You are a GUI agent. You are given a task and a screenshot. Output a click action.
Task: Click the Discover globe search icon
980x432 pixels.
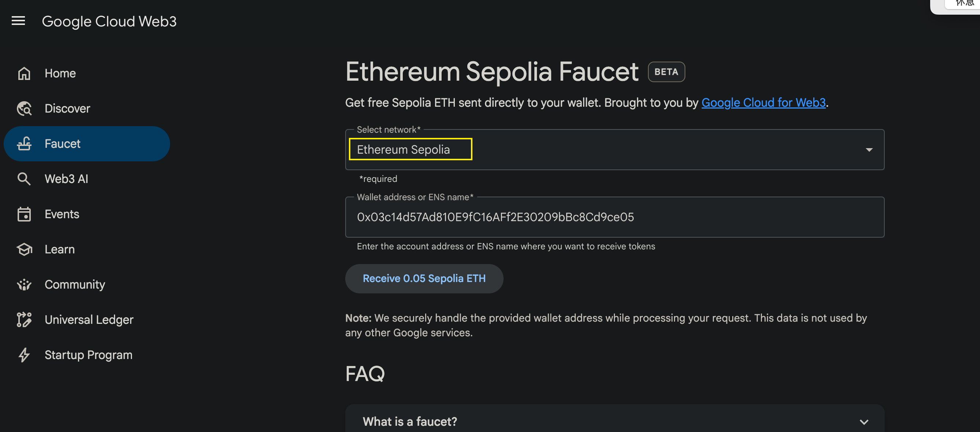click(x=24, y=109)
